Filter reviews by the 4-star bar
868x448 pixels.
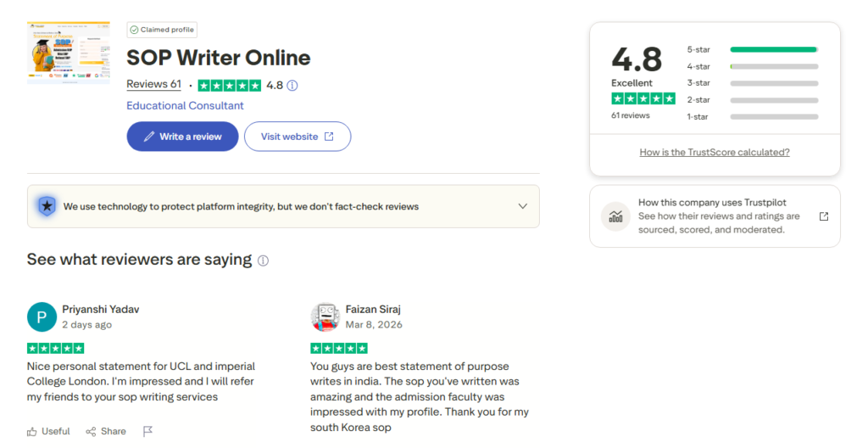773,66
